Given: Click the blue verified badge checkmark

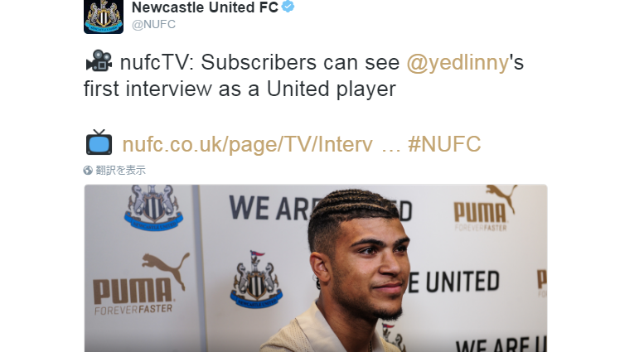Looking at the screenshot, I should pyautogui.click(x=288, y=7).
